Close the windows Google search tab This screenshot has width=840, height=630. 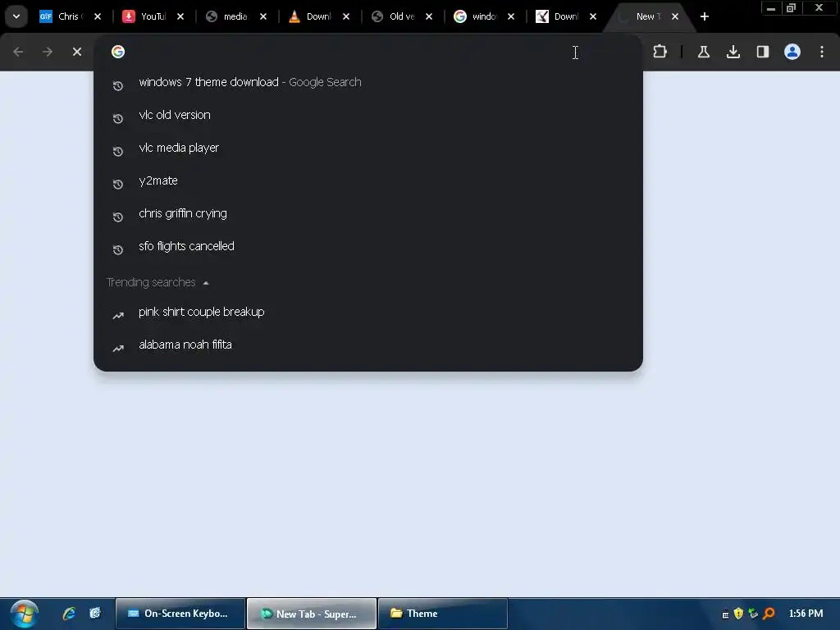click(x=511, y=16)
